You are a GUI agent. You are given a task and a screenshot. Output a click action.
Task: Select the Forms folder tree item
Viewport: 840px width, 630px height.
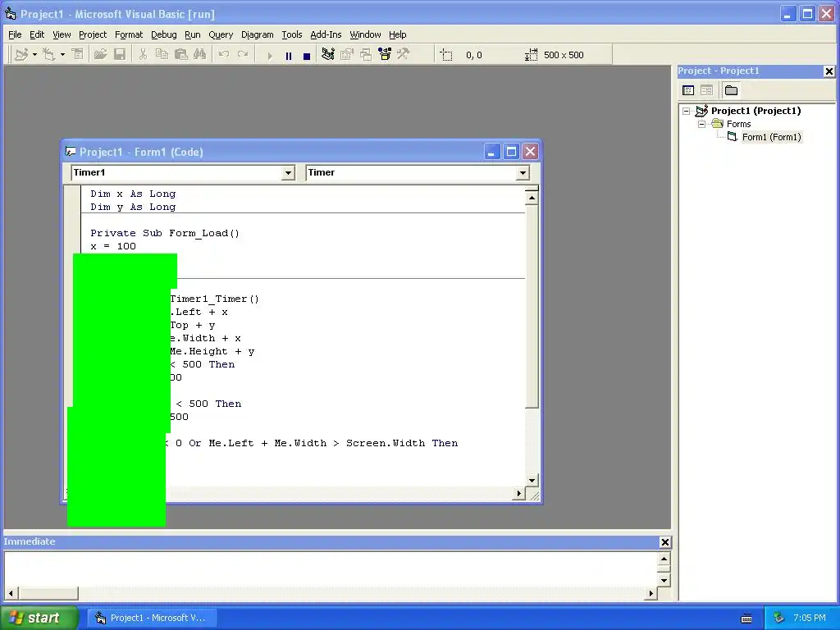[x=739, y=125]
